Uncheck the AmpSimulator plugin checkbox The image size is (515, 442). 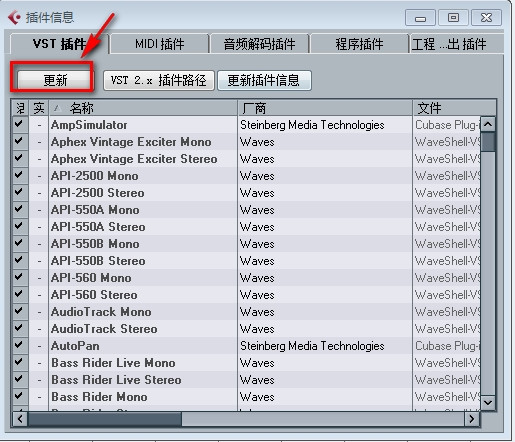tap(19, 124)
